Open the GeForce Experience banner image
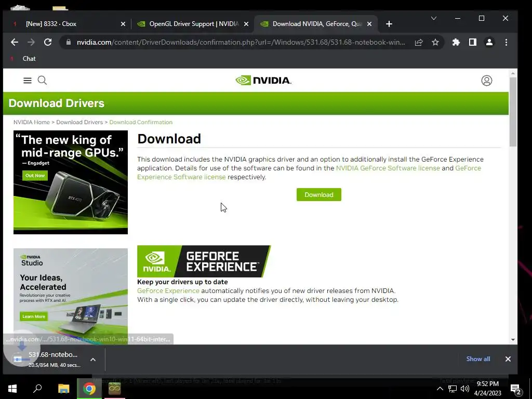This screenshot has width=532, height=399. [x=204, y=261]
